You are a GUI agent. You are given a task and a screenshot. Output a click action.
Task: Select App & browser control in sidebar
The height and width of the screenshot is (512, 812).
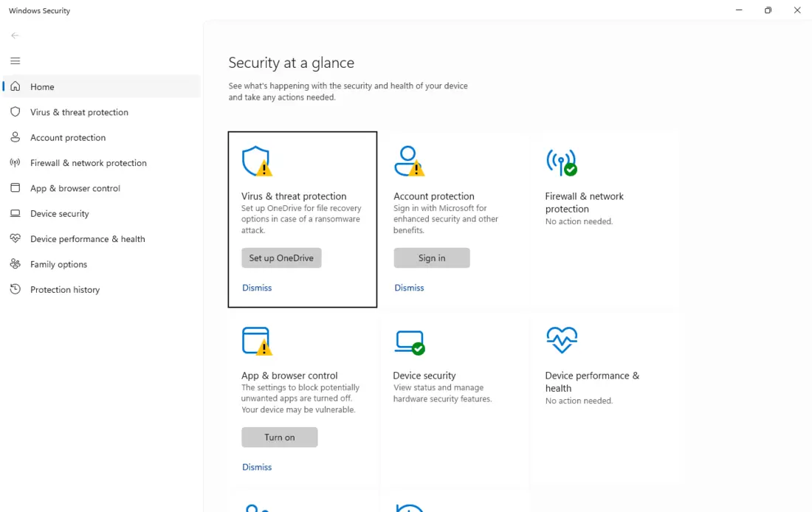(x=102, y=188)
